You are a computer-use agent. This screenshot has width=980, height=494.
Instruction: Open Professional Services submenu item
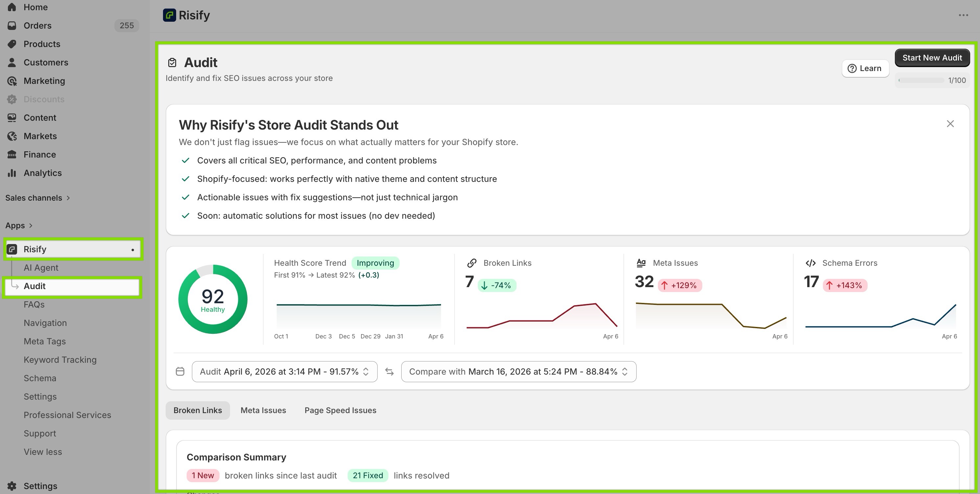coord(67,415)
